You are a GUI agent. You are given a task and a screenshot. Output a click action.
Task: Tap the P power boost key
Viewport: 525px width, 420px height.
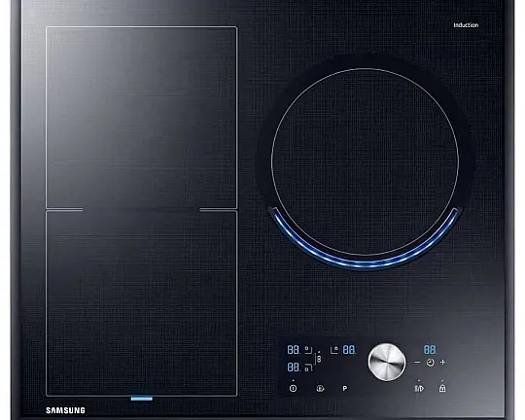[344, 388]
